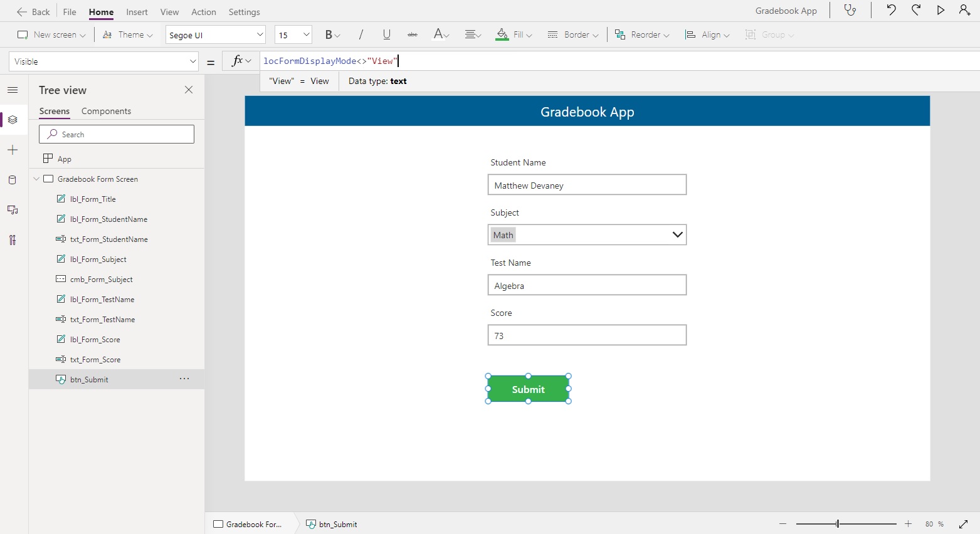Preview the app with the play icon

pos(940,10)
